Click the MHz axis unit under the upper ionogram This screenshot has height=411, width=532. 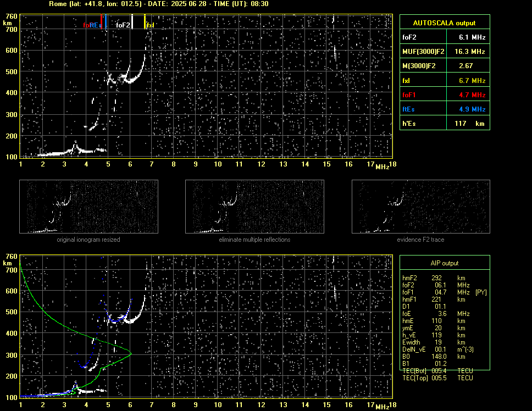click(x=382, y=166)
